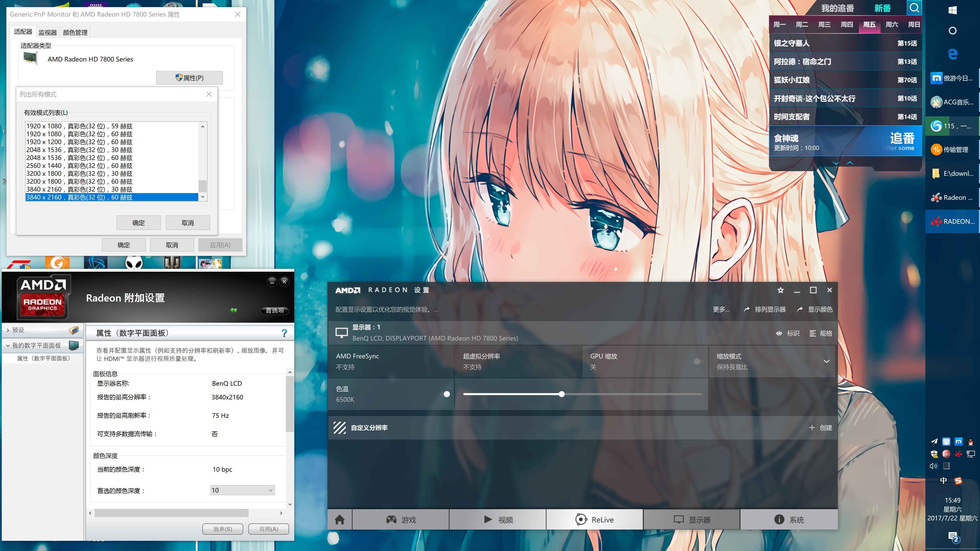Click the AMD FreeSync tile
The width and height of the screenshot is (980, 551).
tap(391, 361)
